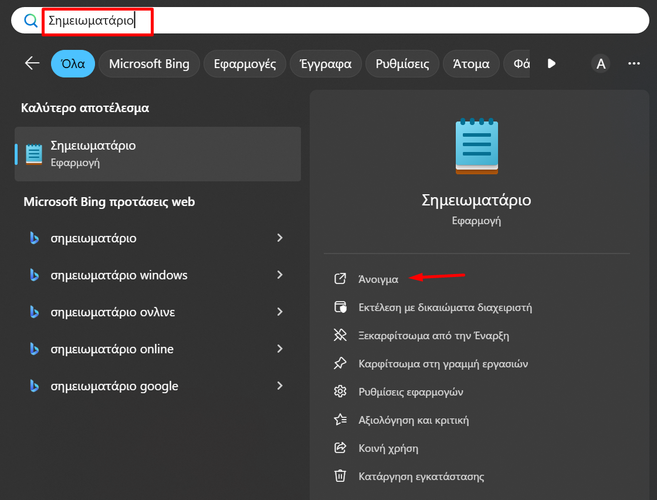Switch to Ρυθμίσεις filter tab
This screenshot has width=657, height=500.
tap(402, 64)
